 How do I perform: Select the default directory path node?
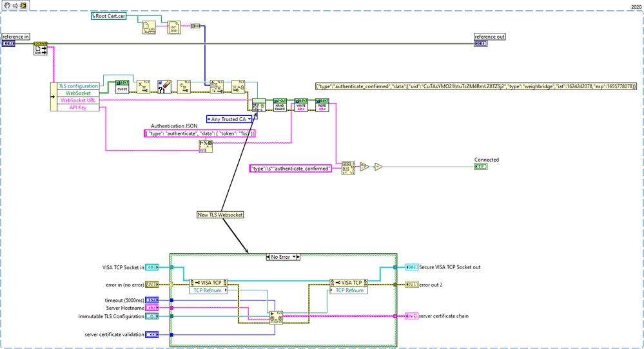click(x=41, y=48)
